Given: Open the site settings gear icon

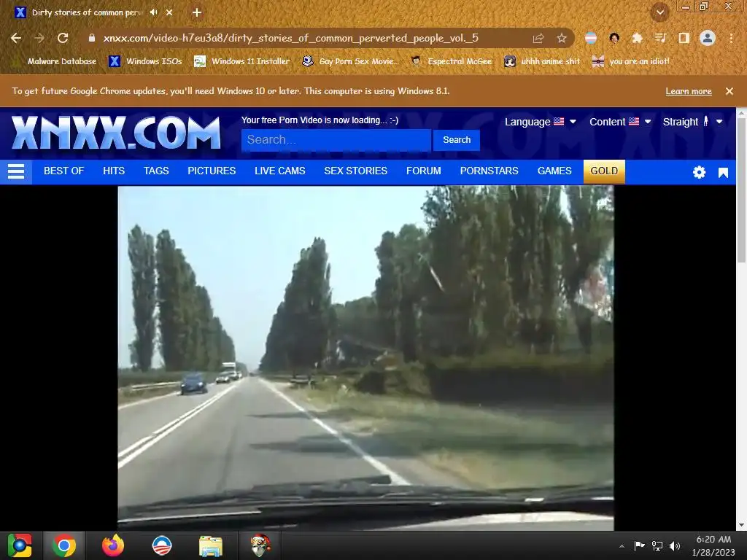Looking at the screenshot, I should pos(699,172).
